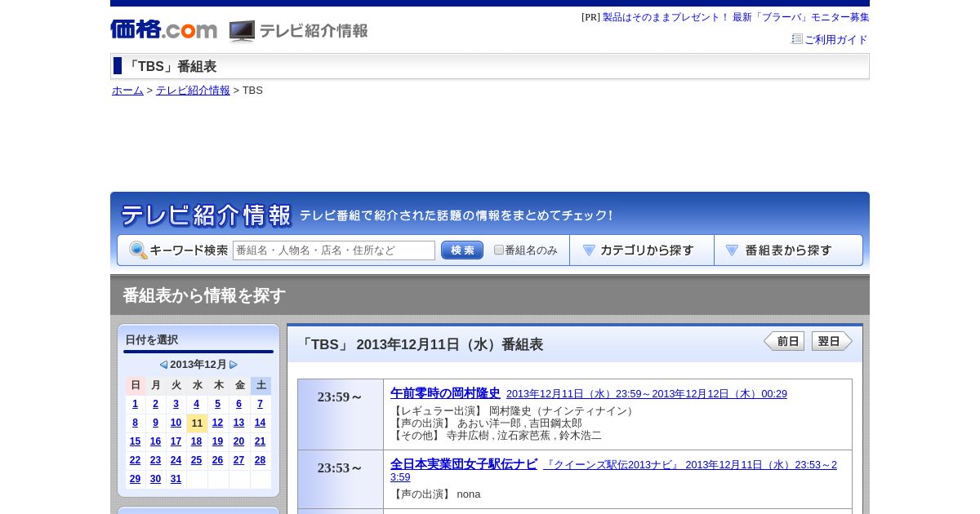Select December 28 in calendar
This screenshot has width=980, height=514.
click(x=260, y=460)
